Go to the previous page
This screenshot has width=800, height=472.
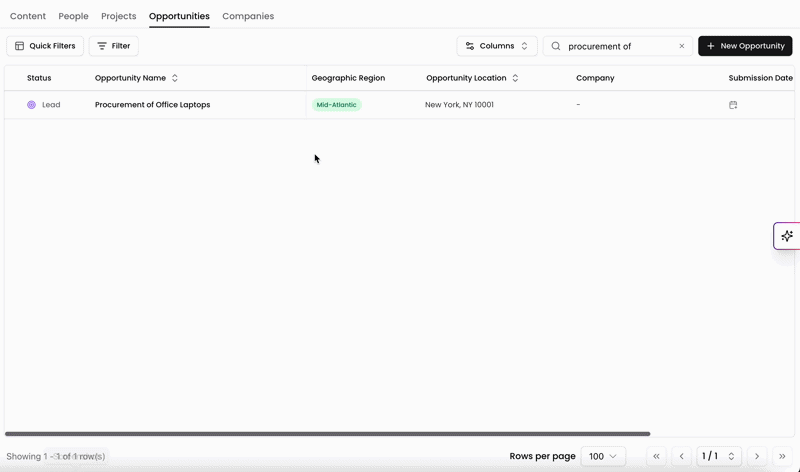point(682,456)
